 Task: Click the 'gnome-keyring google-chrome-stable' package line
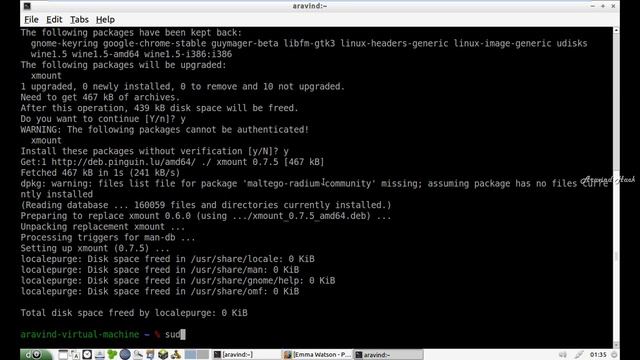(309, 43)
